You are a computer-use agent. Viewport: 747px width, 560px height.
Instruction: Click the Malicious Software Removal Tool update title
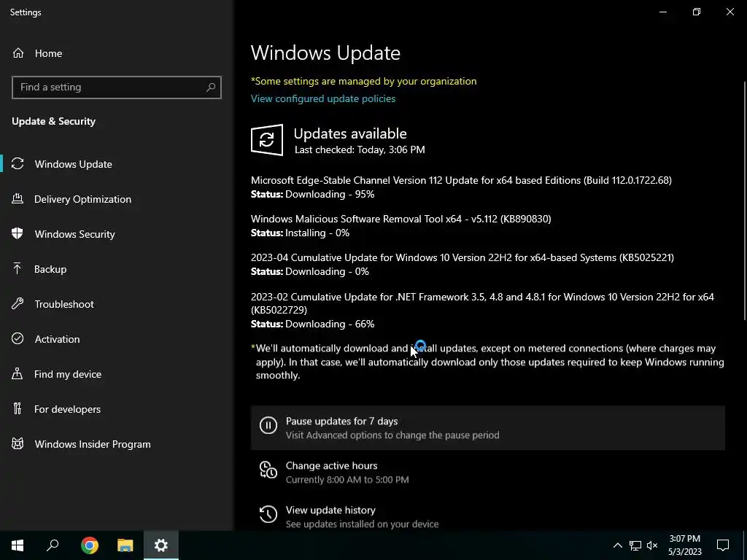400,219
